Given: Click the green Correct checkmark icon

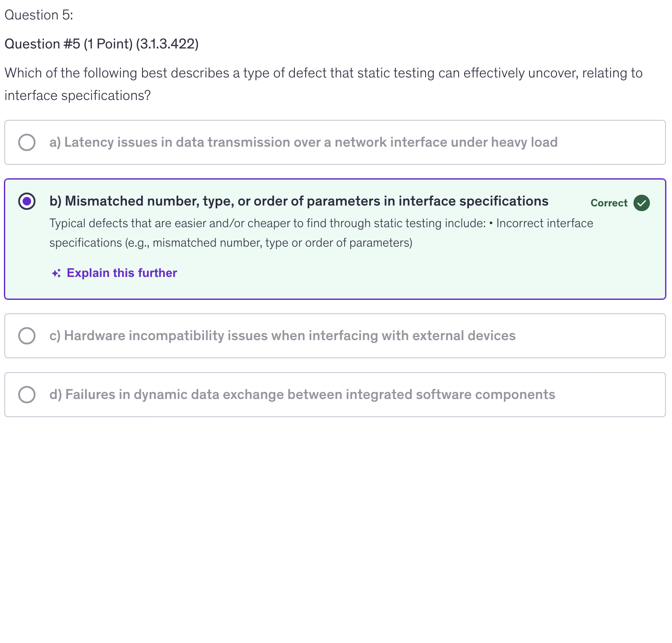Looking at the screenshot, I should pyautogui.click(x=641, y=203).
